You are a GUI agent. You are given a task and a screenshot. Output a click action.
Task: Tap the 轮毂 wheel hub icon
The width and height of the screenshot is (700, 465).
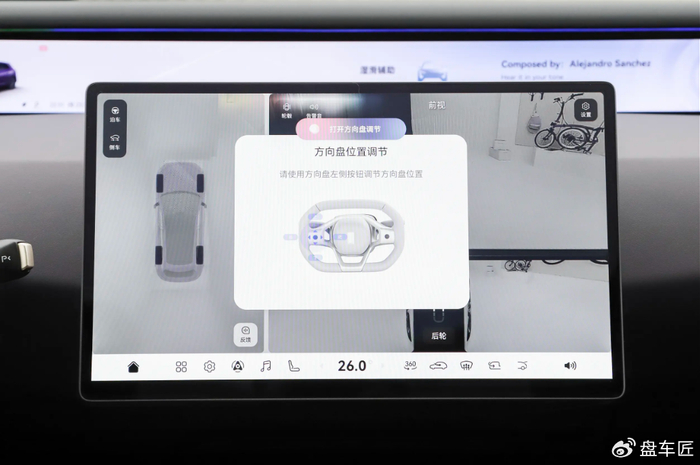pyautogui.click(x=287, y=110)
